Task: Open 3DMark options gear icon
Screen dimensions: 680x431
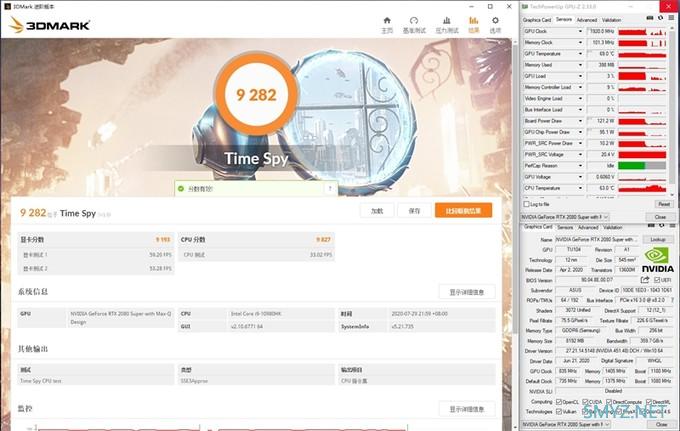Action: pyautogui.click(x=495, y=20)
